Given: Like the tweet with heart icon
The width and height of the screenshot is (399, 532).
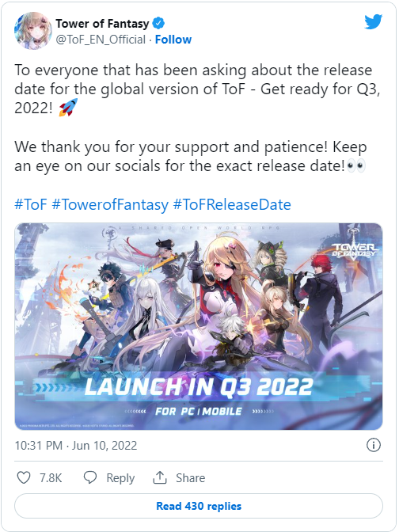Looking at the screenshot, I should point(24,477).
